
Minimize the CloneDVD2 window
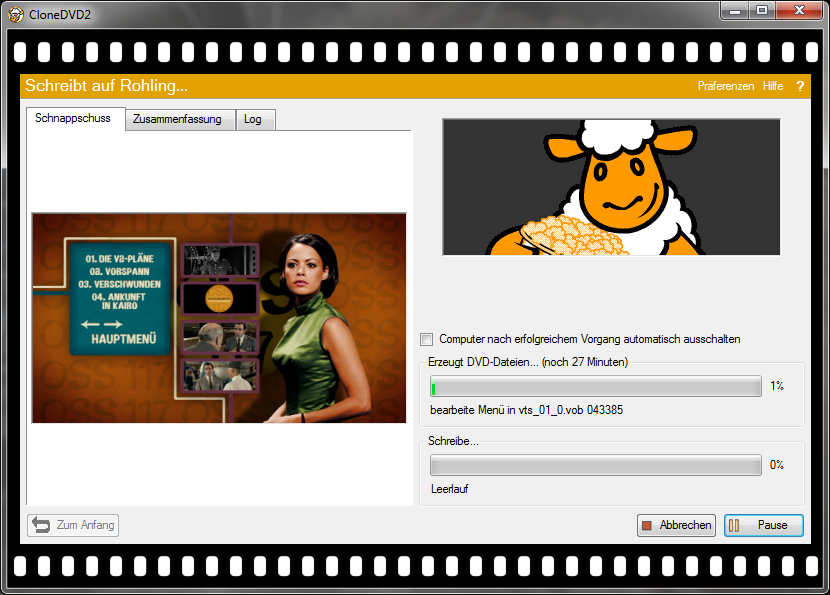click(x=735, y=11)
